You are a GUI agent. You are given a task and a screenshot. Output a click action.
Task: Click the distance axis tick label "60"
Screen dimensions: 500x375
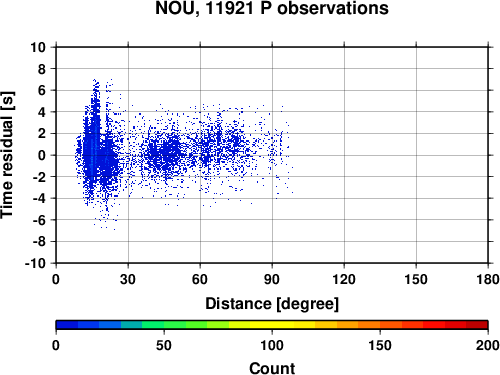[x=200, y=279]
